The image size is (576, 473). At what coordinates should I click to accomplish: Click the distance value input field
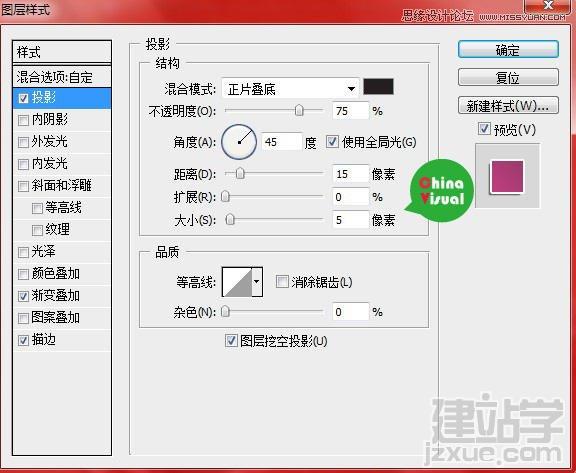[x=350, y=174]
